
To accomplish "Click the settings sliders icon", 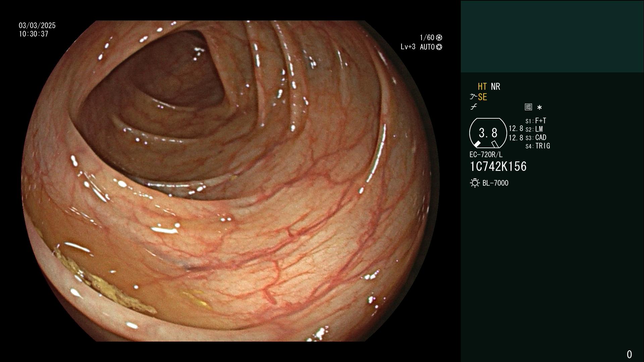I will click(528, 107).
